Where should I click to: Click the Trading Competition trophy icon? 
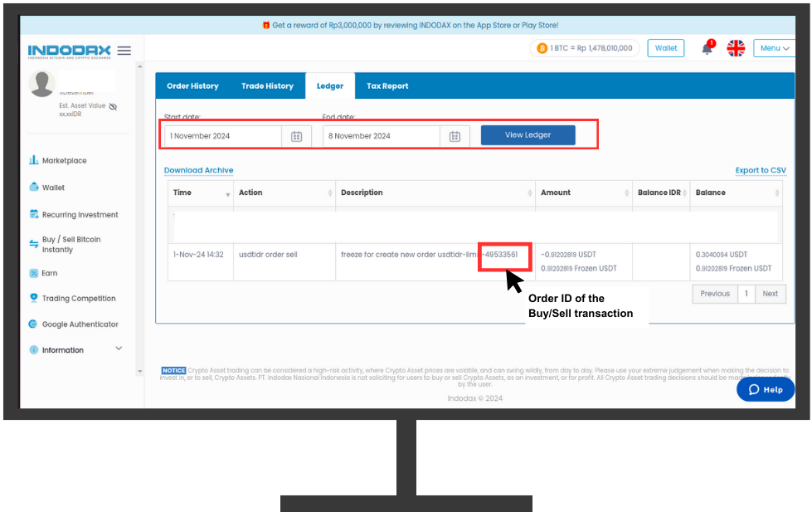point(34,297)
